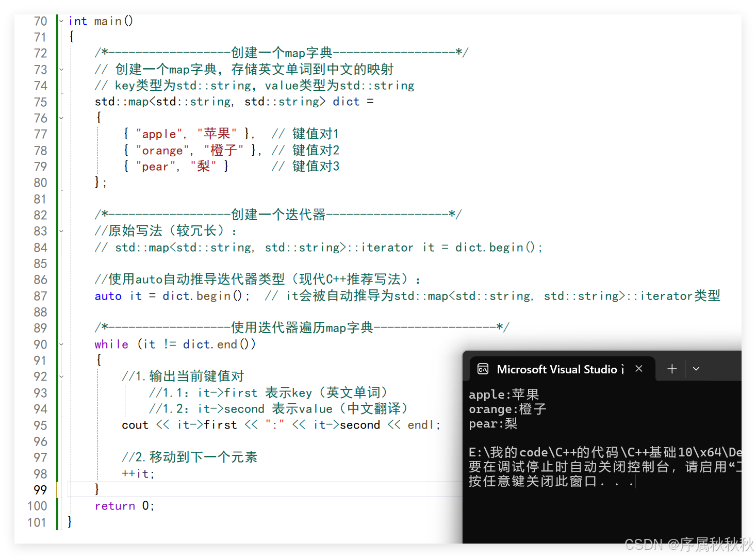Click the "cout" identifier on line 95
The width and height of the screenshot is (756, 558).
click(x=135, y=425)
